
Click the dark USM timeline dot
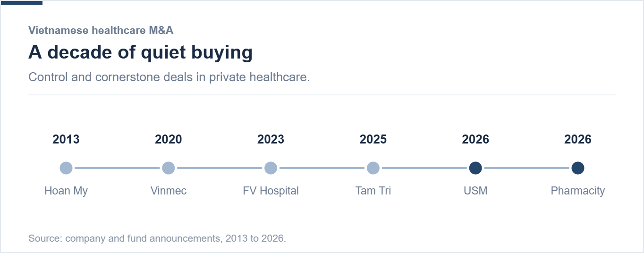(475, 168)
